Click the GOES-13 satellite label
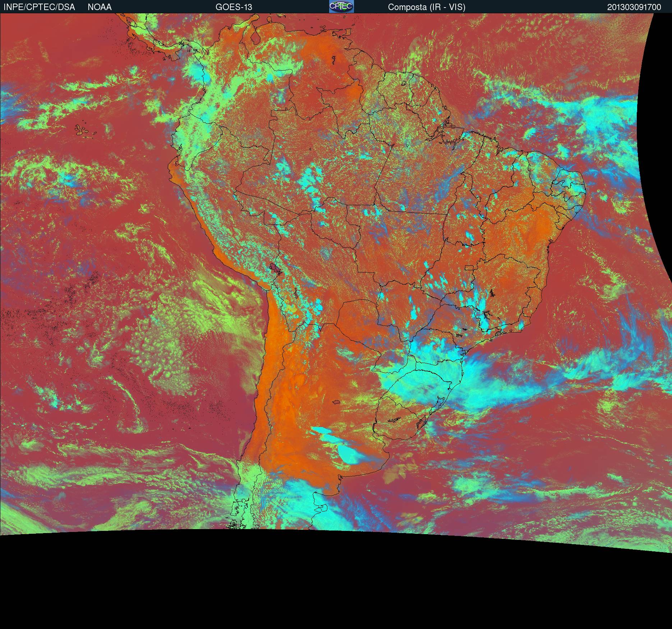Viewport: 672px width, 629px height. click(x=234, y=7)
